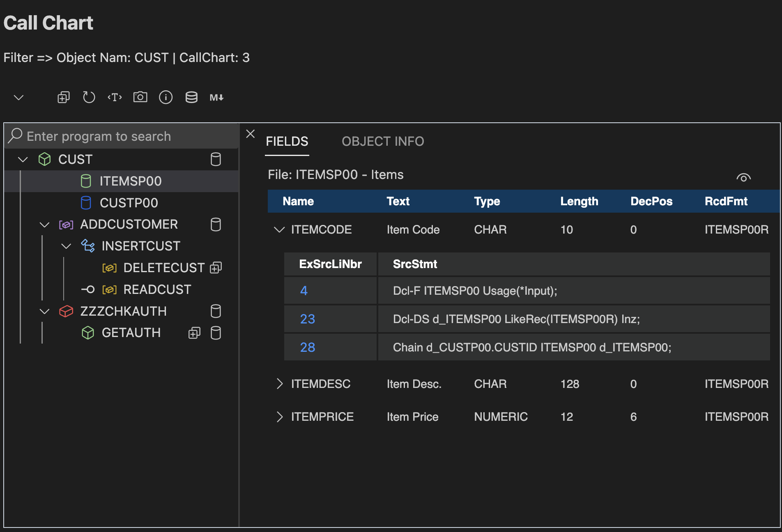The width and height of the screenshot is (782, 532).
Task: Select CUSTP00 file in the tree
Action: (129, 203)
